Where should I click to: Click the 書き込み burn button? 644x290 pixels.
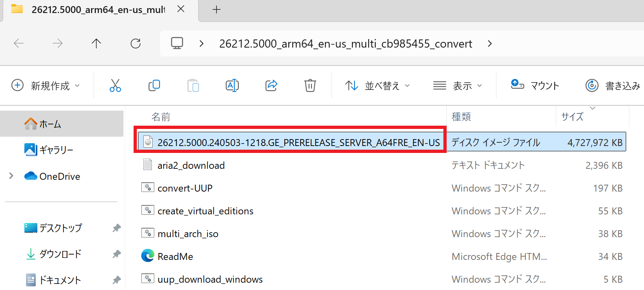click(613, 85)
